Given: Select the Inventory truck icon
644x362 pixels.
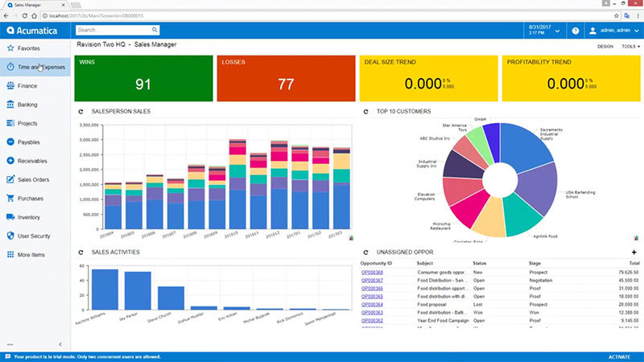Looking at the screenshot, I should point(10,217).
